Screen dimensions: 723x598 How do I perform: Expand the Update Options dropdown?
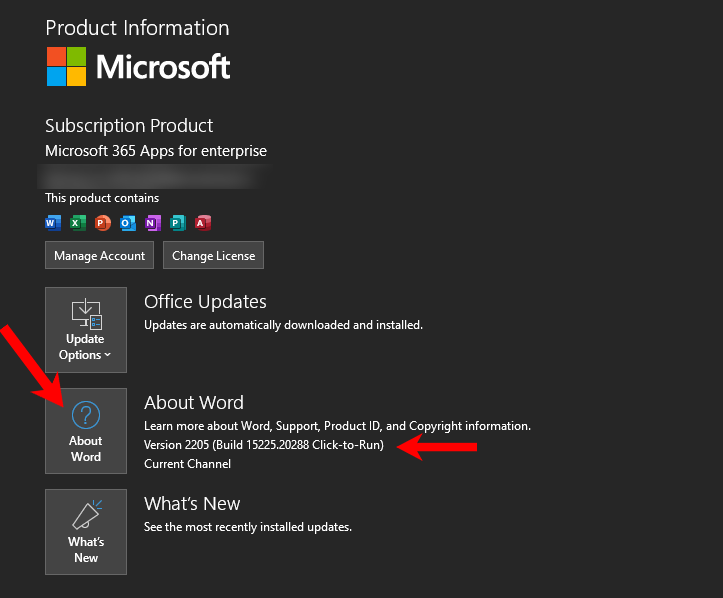coord(86,330)
